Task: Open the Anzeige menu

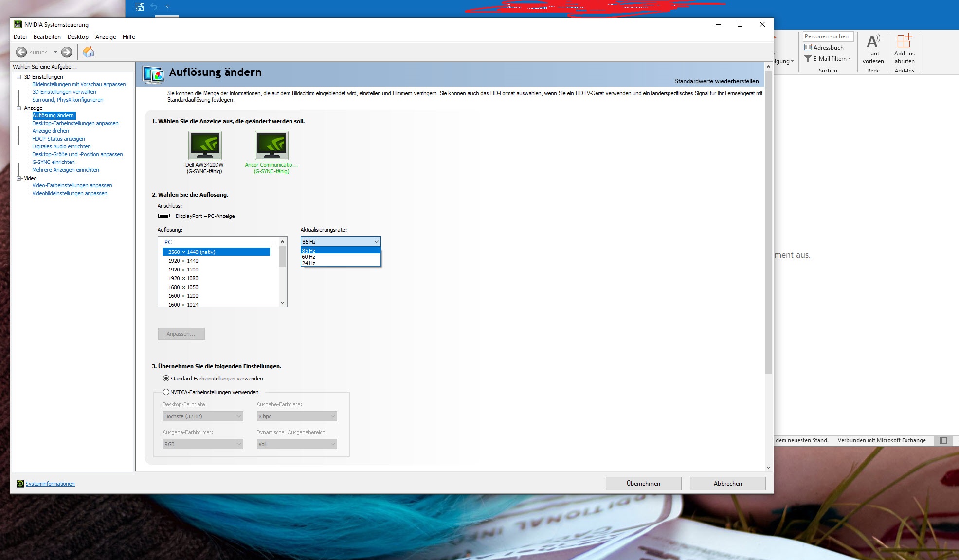Action: point(105,37)
